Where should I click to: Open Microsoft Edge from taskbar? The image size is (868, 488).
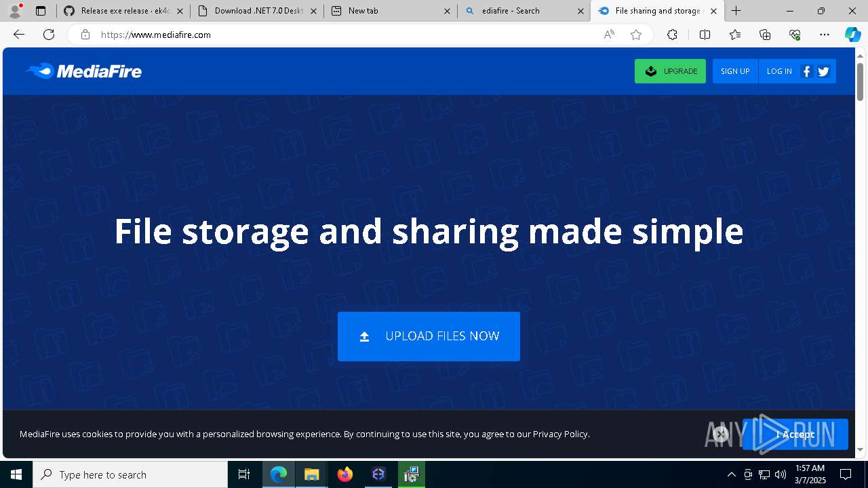point(279,474)
